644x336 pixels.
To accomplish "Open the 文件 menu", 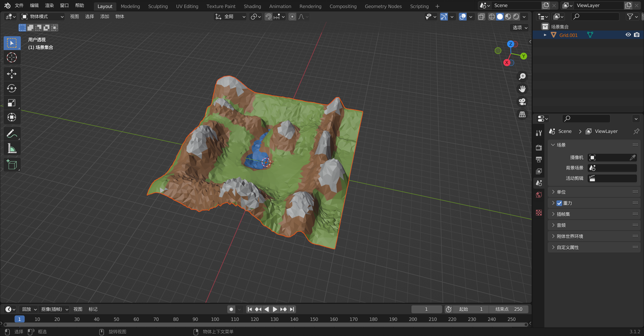I will [x=19, y=5].
